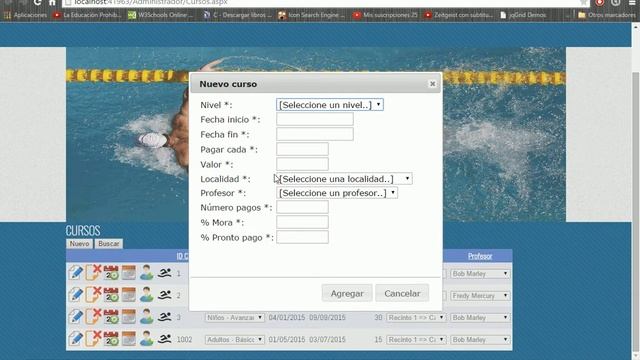Screen dimensions: 640x360
Task: Open the Mis suscripciones bookmark
Action: [x=385, y=15]
